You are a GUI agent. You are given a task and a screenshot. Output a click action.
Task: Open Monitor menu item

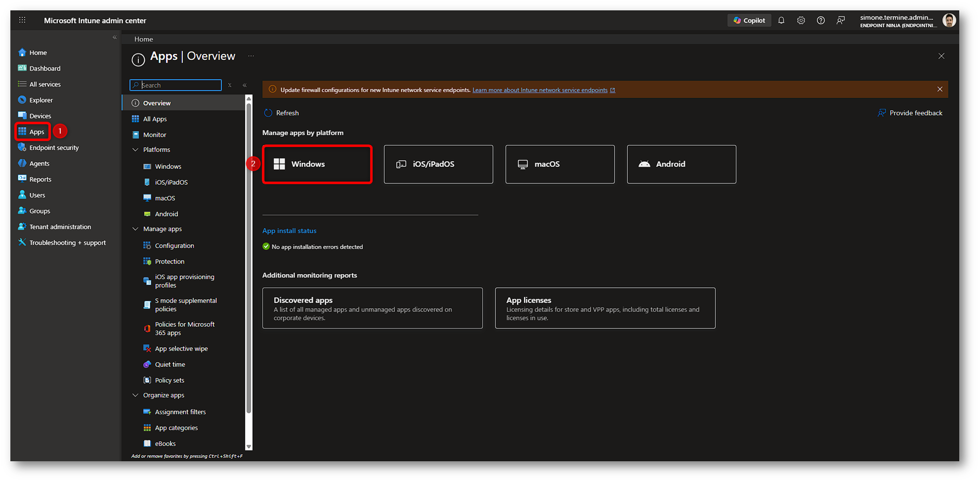point(154,134)
